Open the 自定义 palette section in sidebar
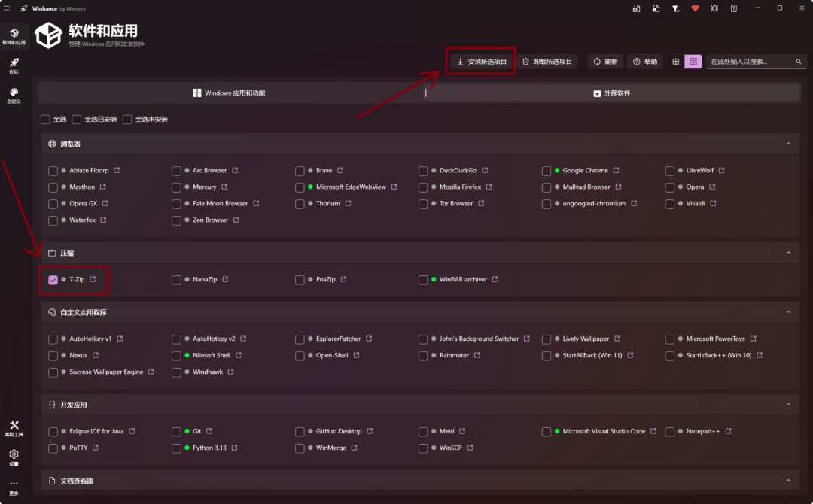This screenshot has height=504, width=813. click(14, 96)
